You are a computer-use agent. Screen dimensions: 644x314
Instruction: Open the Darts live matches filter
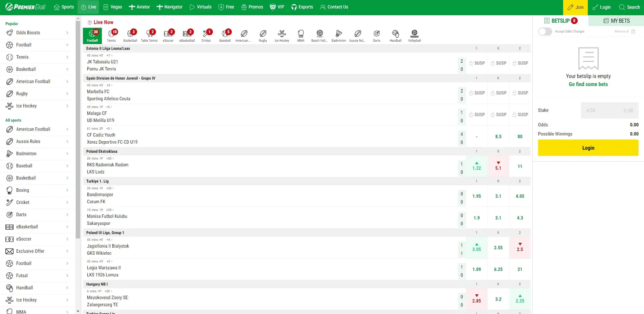point(376,36)
